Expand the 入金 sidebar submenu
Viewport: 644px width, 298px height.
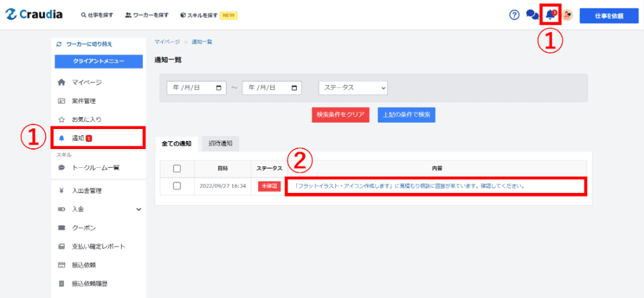coord(138,209)
